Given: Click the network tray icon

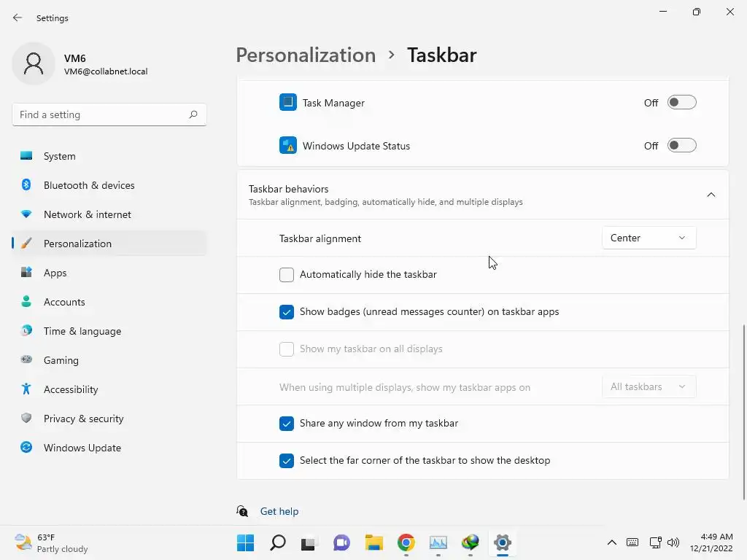Looking at the screenshot, I should (655, 542).
